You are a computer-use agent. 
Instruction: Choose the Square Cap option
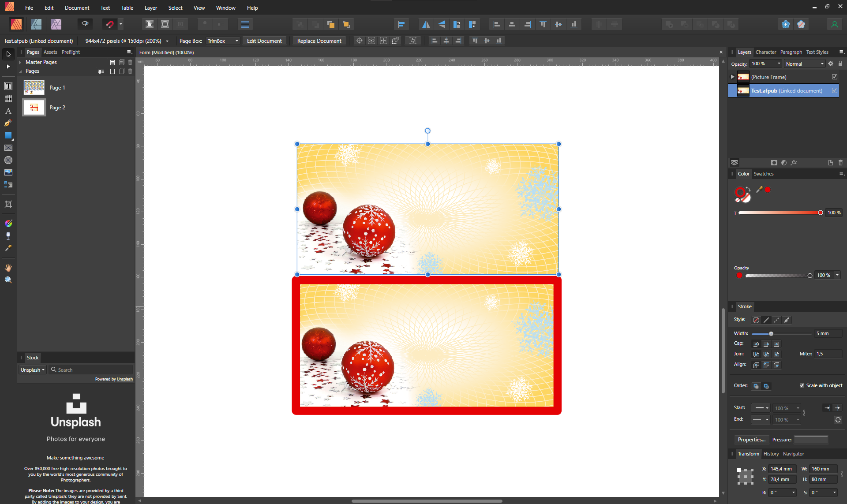click(x=776, y=344)
